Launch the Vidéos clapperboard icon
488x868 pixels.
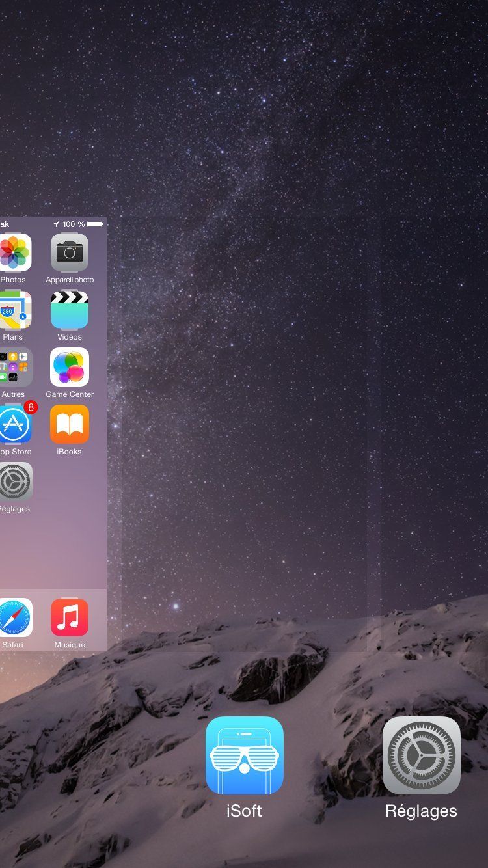pyautogui.click(x=70, y=310)
